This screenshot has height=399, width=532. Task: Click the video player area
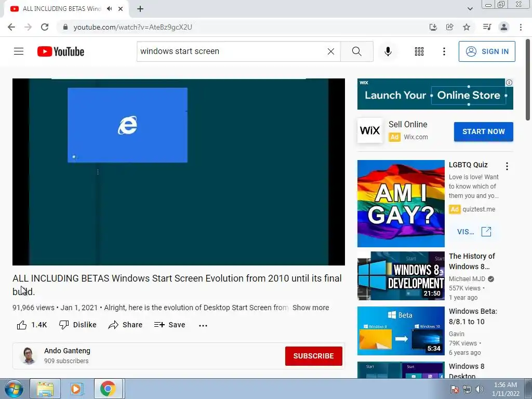point(179,171)
